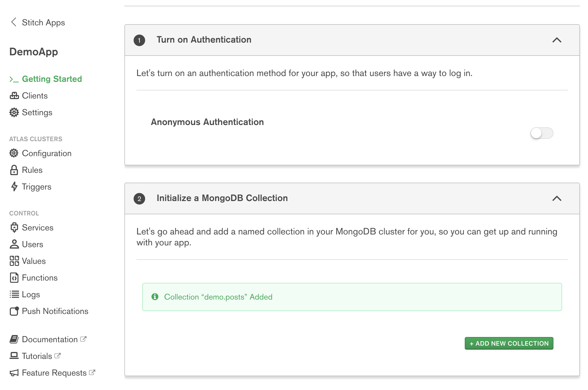This screenshot has width=588, height=390.
Task: Click the Triggers lightning bolt icon
Action: point(14,187)
